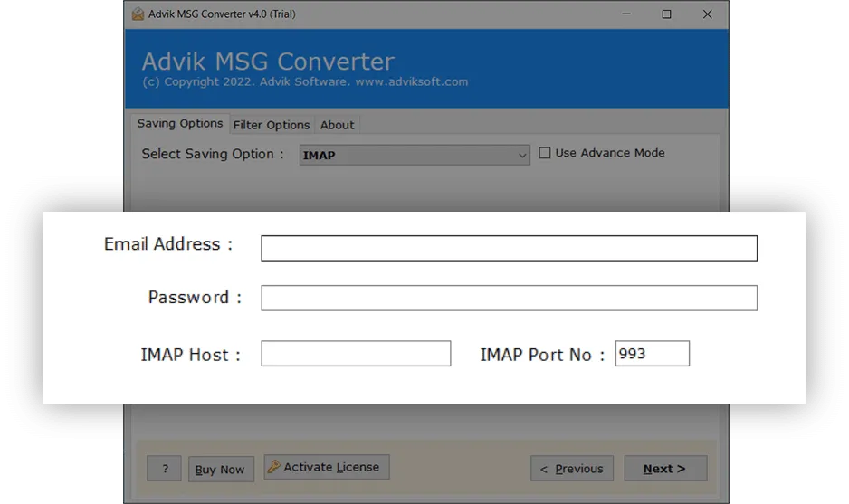Minimize the Advik MSG Converter window
Image resolution: width=849 pixels, height=504 pixels.
tap(626, 14)
